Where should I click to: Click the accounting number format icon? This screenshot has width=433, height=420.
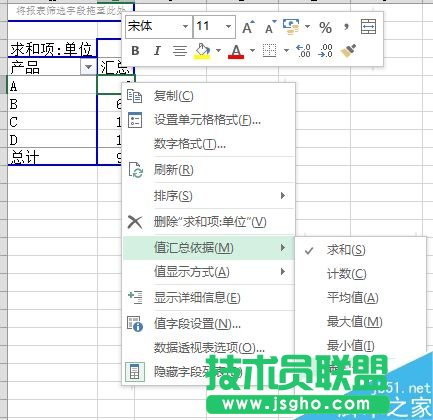(x=291, y=27)
